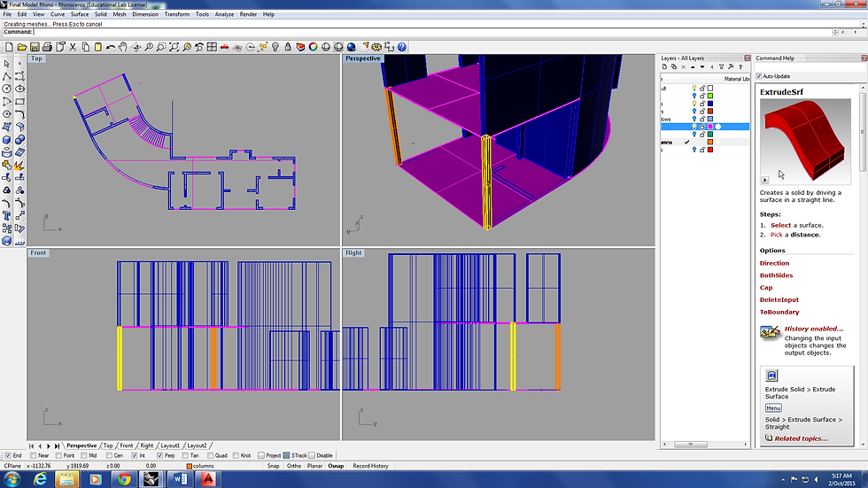868x488 pixels.
Task: Toggle Cen osnap checkbox
Action: (x=109, y=455)
